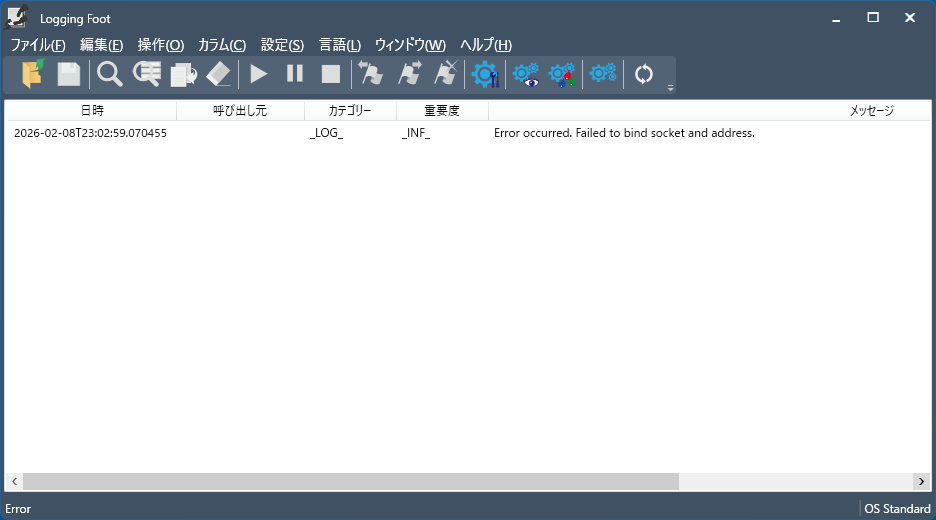Image resolution: width=936 pixels, height=520 pixels.
Task: Open the 編集(E) menu
Action: [101, 45]
